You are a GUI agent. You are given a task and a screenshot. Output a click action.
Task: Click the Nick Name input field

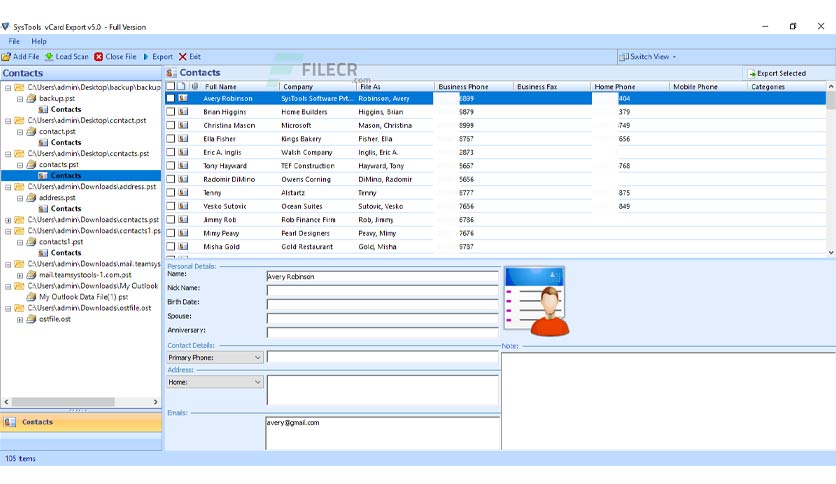pyautogui.click(x=382, y=290)
